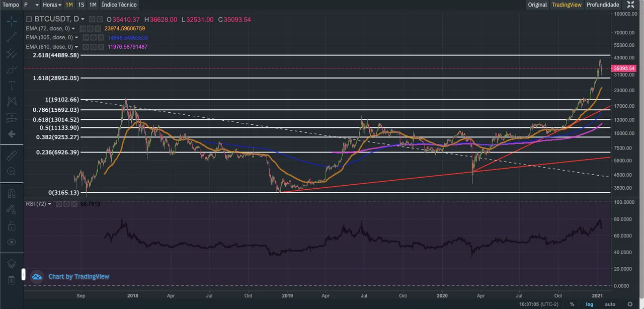Screen dimensions: 644x309
Task: Select the 1S interval
Action: pos(81,5)
